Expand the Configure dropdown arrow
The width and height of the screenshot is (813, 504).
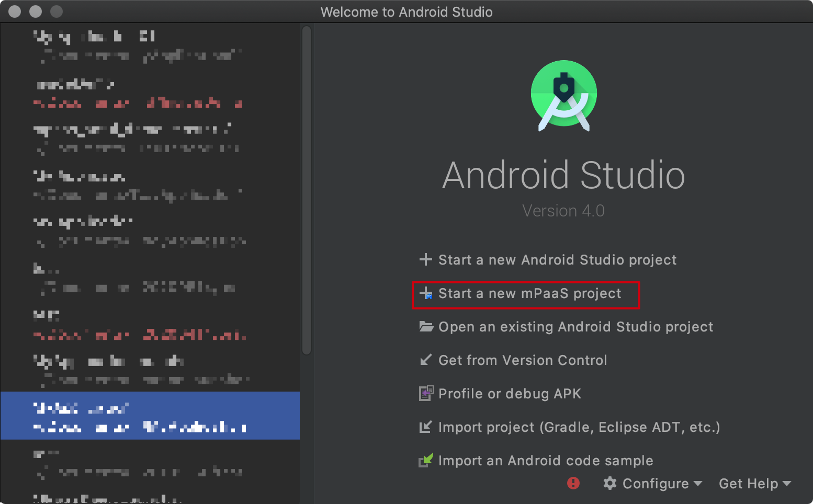698,484
